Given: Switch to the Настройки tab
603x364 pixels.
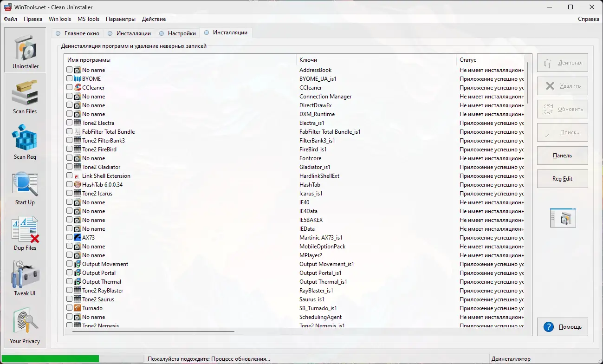Looking at the screenshot, I should pyautogui.click(x=177, y=33).
